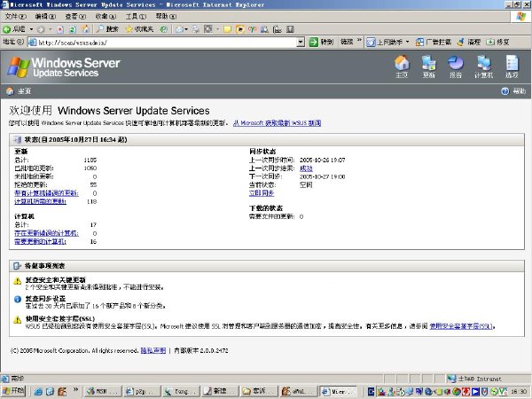The width and height of the screenshot is (532, 399).
Task: Click the security and critical updates warning icon
Action: (x=18, y=281)
